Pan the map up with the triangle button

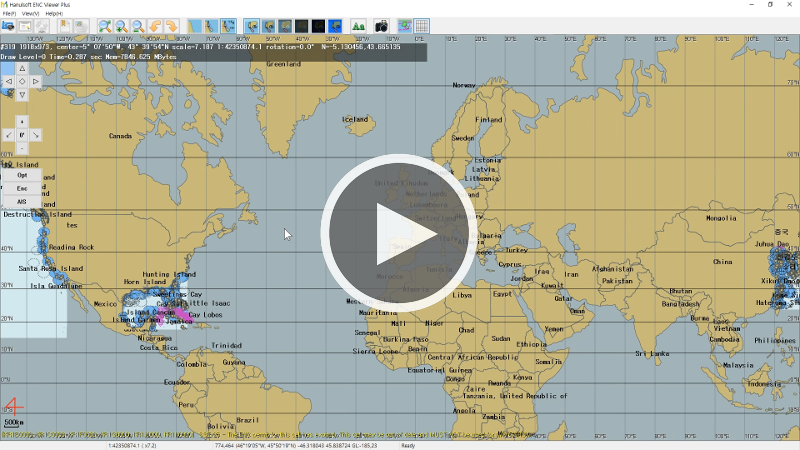click(22, 68)
